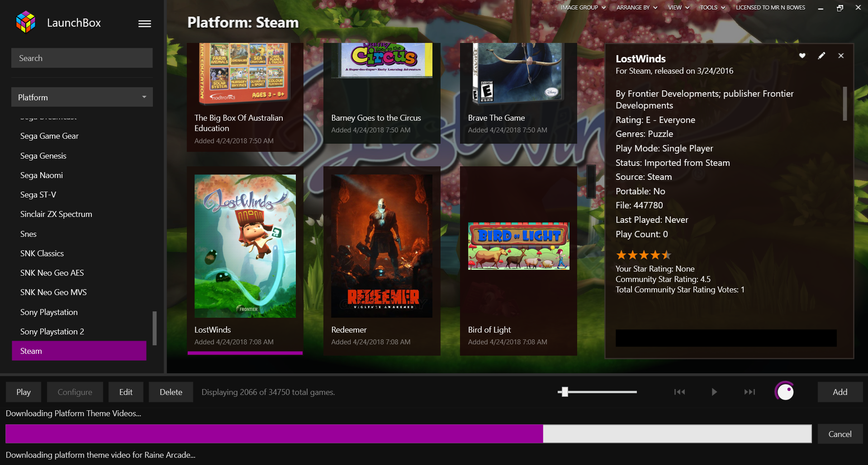
Task: Click the game grid scrollbar thumb
Action: point(591,182)
